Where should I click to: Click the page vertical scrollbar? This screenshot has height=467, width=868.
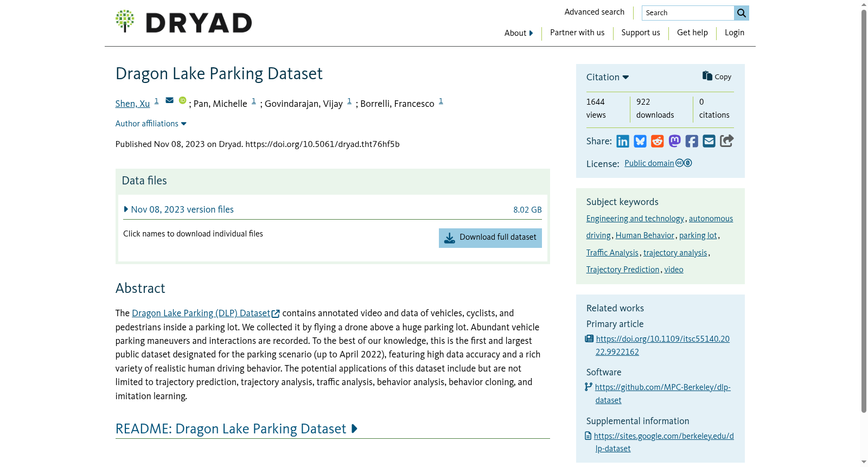pyautogui.click(x=864, y=212)
